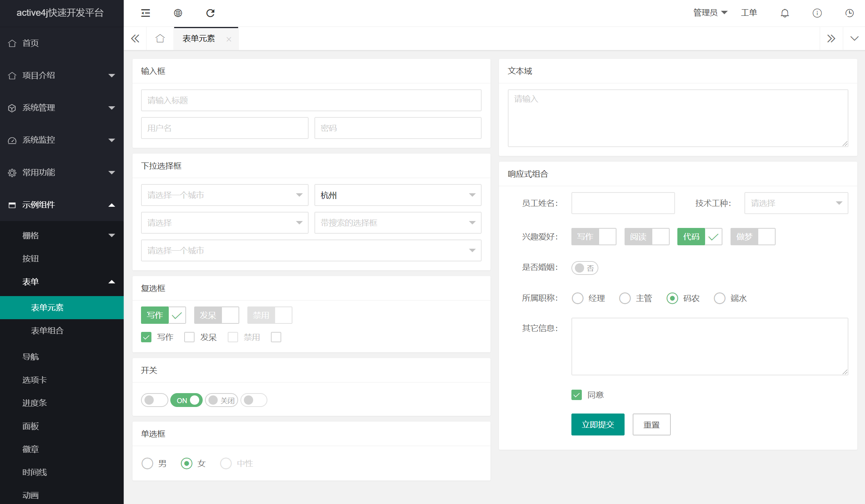
Task: Click the refresh icon in the header
Action: [210, 13]
